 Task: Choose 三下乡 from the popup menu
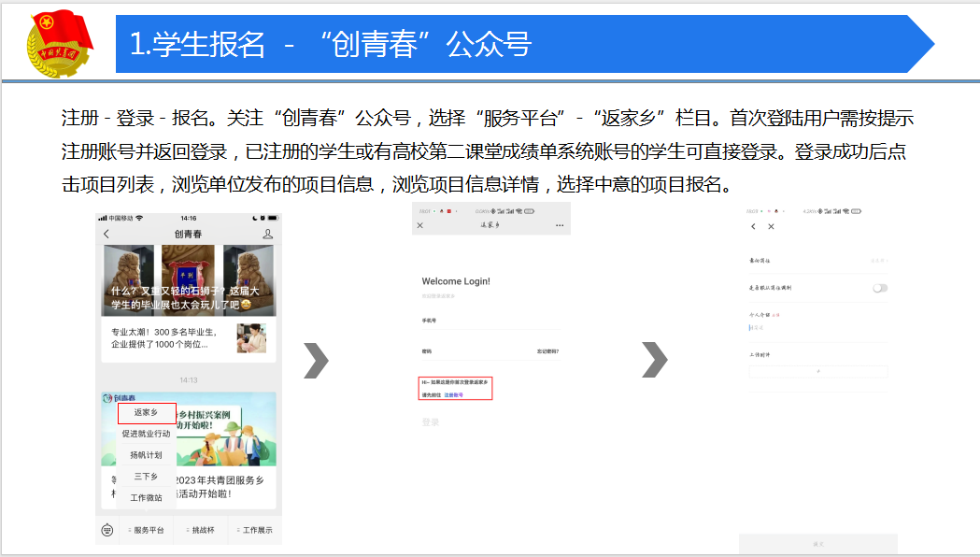[x=147, y=477]
